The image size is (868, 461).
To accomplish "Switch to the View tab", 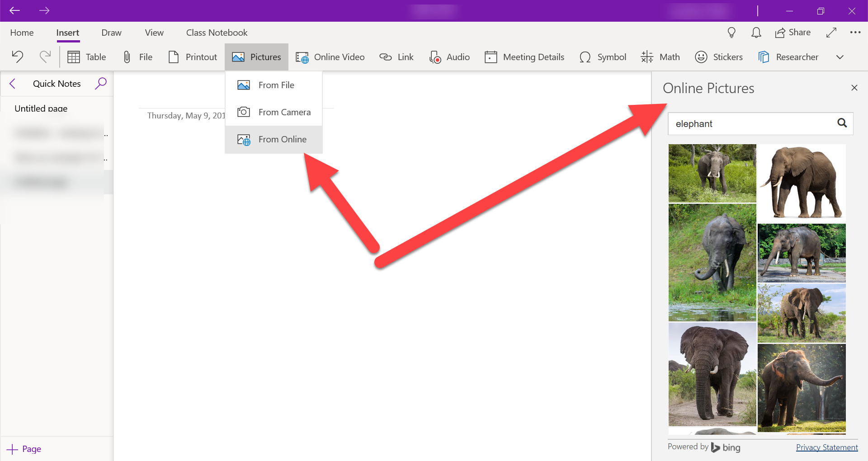I will point(154,33).
